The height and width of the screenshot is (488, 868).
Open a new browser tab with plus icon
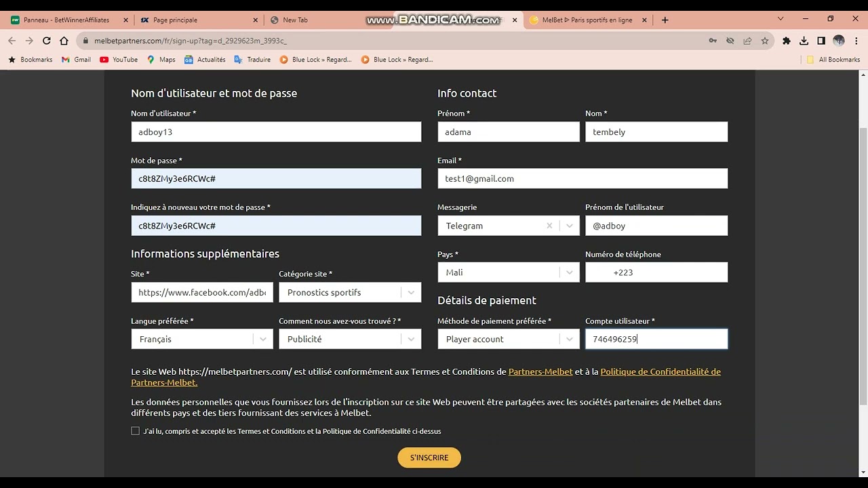click(665, 20)
